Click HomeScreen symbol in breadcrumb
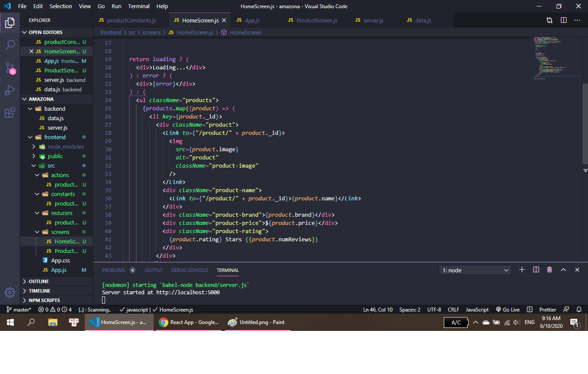588x374 pixels. pos(241,32)
